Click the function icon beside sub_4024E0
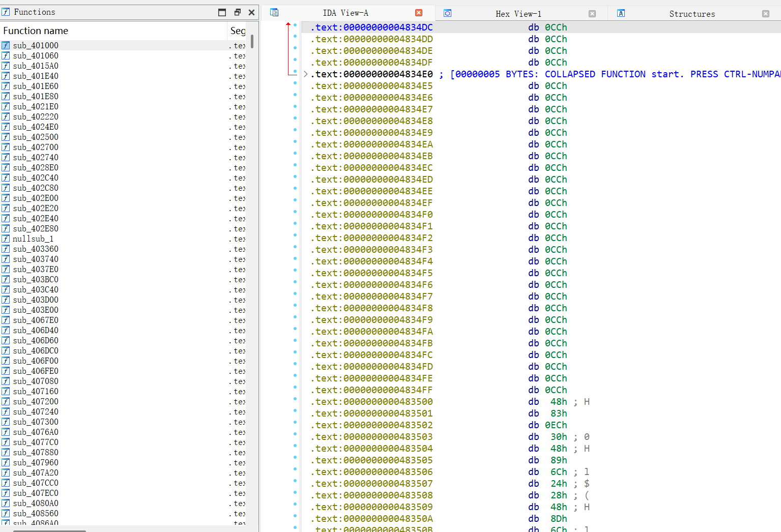The image size is (781, 532). [6, 127]
